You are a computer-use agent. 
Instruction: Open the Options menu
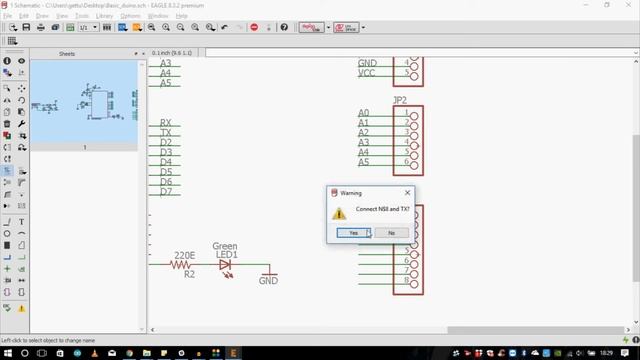pyautogui.click(x=130, y=16)
